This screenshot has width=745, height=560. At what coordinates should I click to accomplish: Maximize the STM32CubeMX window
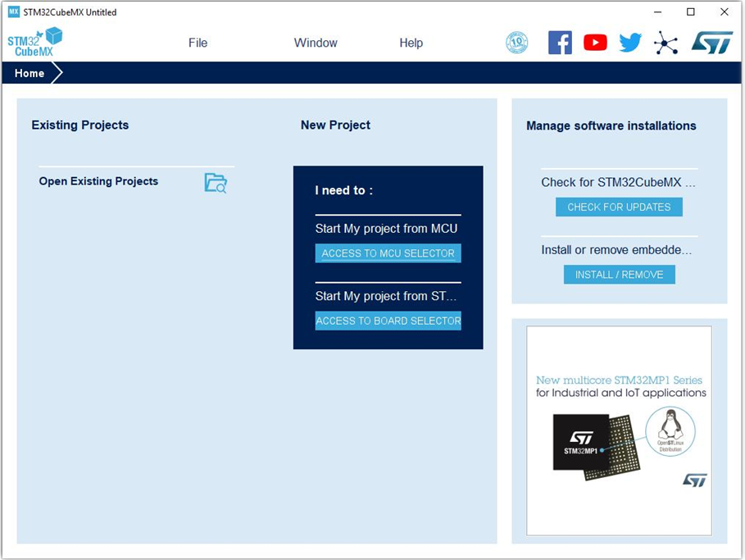pos(691,11)
